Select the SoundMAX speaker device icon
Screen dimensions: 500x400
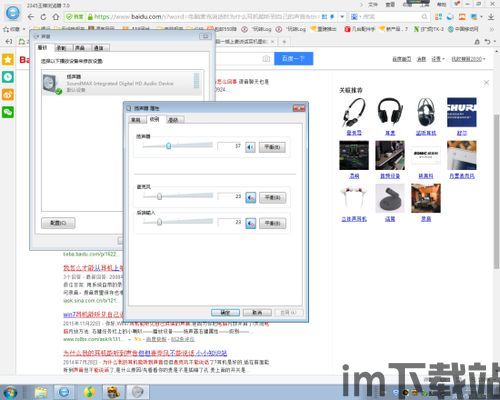(x=52, y=83)
